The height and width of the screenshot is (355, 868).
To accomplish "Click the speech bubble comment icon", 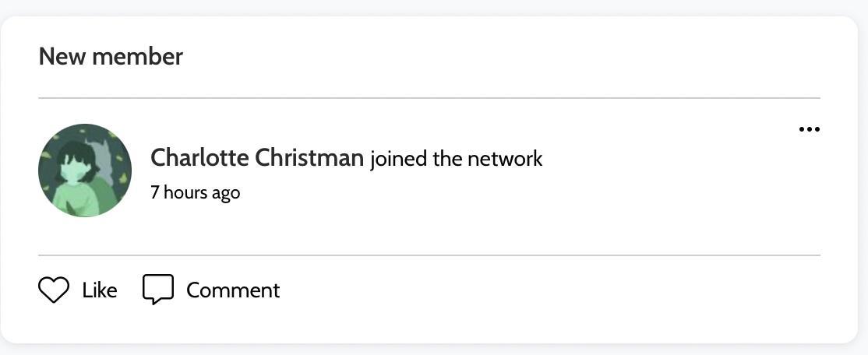I will (x=157, y=290).
